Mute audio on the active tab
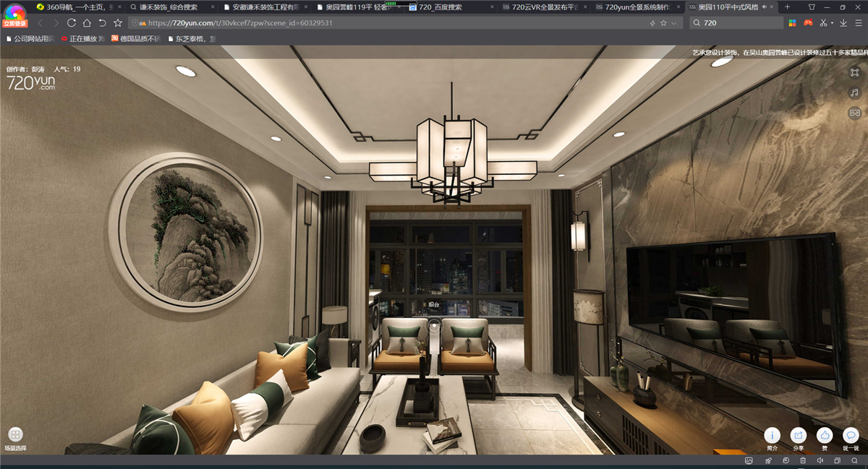The image size is (868, 469). pos(765,7)
